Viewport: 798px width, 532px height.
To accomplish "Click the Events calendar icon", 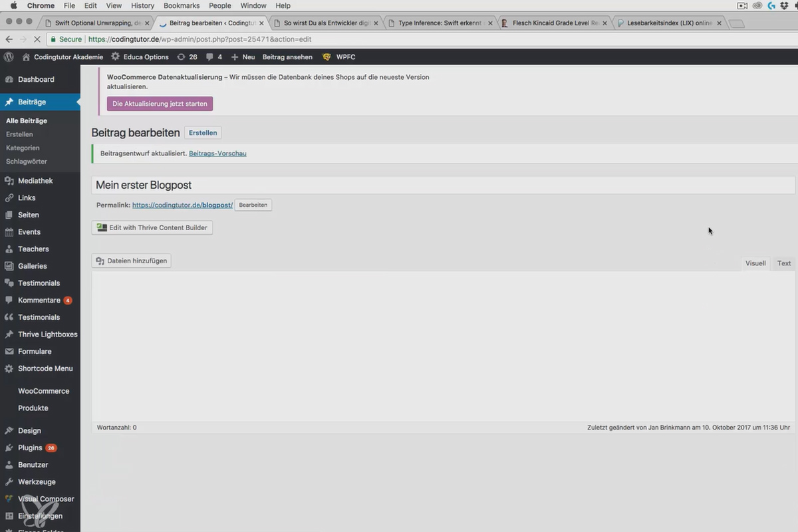I will (9, 232).
